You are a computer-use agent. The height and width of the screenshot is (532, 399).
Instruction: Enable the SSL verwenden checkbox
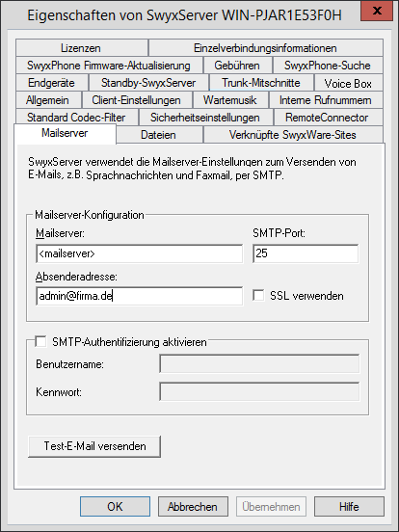coord(258,296)
